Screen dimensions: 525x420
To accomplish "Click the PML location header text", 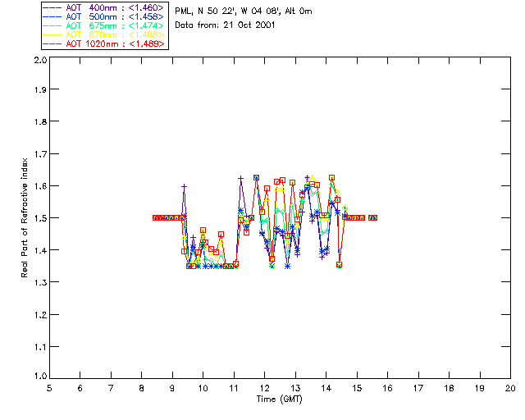I will pyautogui.click(x=244, y=11).
